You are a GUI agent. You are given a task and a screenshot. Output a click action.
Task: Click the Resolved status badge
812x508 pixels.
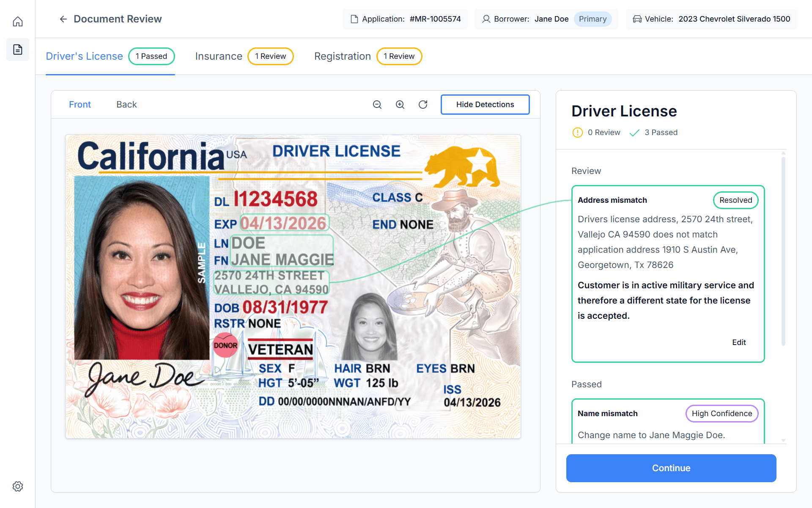coord(735,200)
